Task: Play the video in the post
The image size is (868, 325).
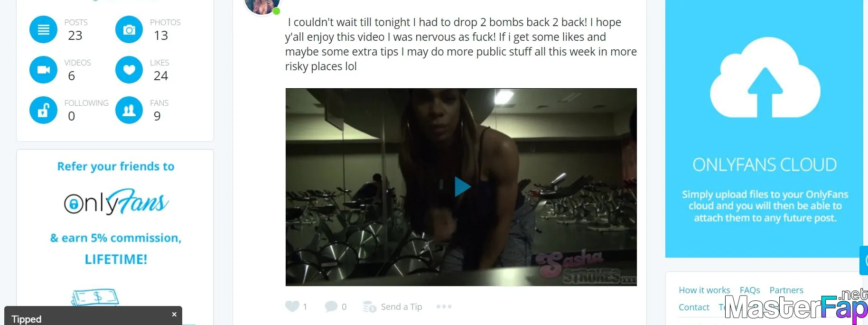Action: [x=462, y=186]
